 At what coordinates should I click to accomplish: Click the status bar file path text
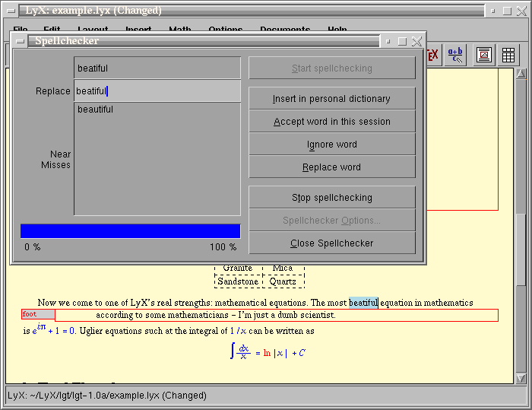point(107,396)
